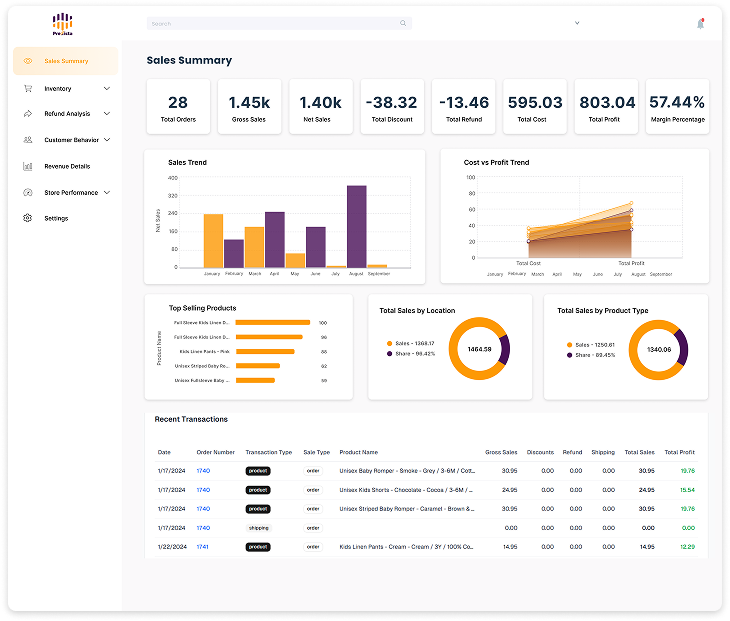Viewport: 730px width, 621px height.
Task: Click the Inventory cart icon in sidebar
Action: tap(28, 88)
